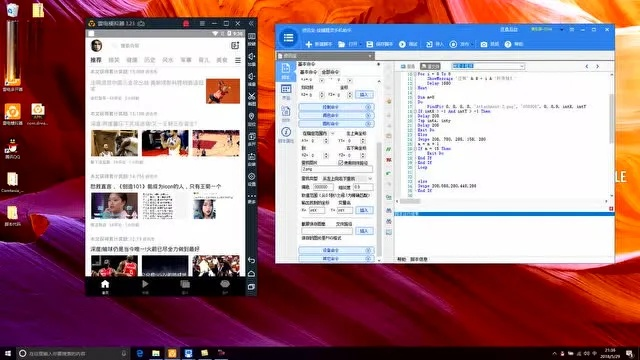This screenshot has width=640, height=360.
Task: Click New Script (新建脚本) in the editor toolbar
Action: 319,44
